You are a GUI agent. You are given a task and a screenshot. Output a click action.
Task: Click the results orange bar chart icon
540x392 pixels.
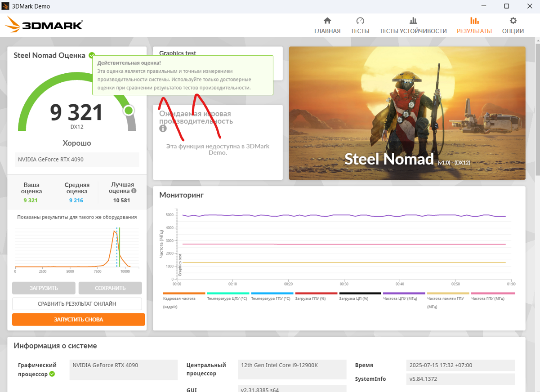(474, 21)
